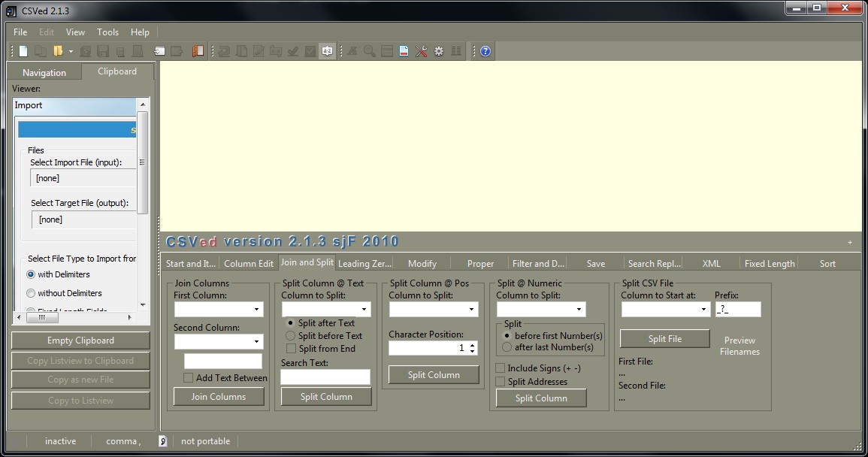Screen dimensions: 868x457
Task: Enable the 'Include Signs (+ -)' checkbox
Action: (x=500, y=368)
